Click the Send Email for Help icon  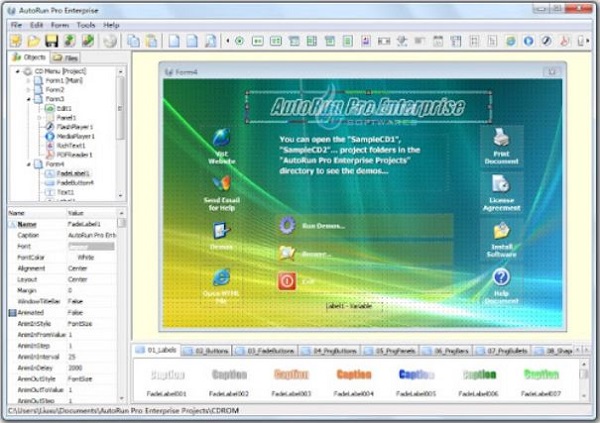[x=222, y=184]
